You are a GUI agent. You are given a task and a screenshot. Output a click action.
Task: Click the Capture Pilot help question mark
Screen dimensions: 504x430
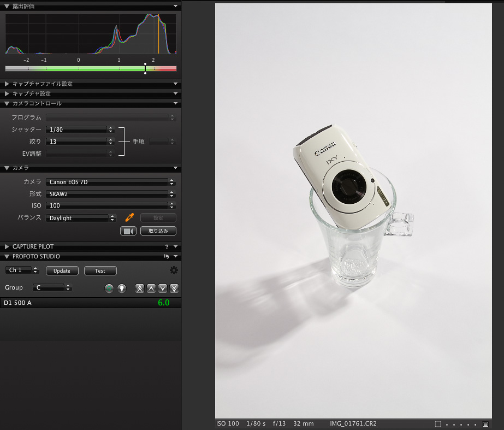pyautogui.click(x=167, y=247)
